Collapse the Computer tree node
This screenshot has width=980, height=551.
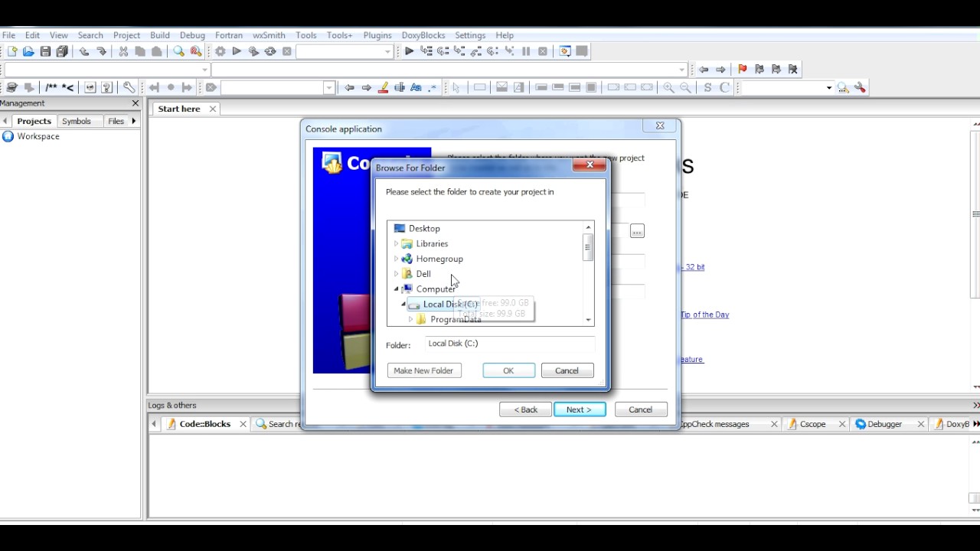tap(397, 289)
